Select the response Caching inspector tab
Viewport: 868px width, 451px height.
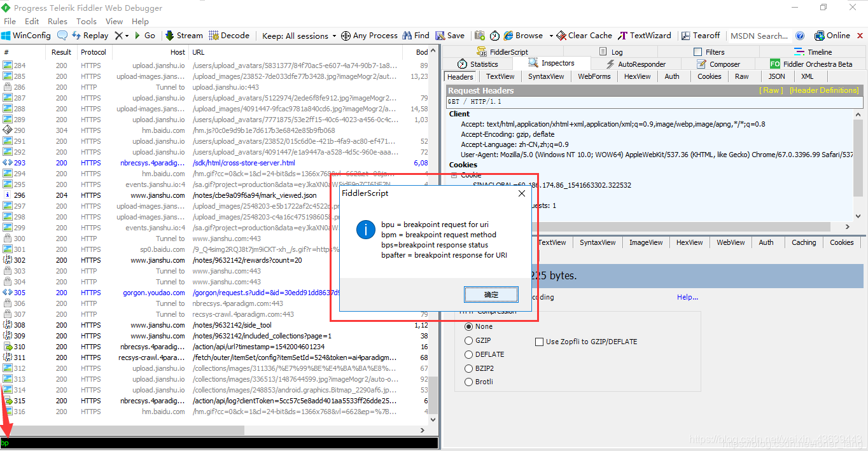[804, 242]
